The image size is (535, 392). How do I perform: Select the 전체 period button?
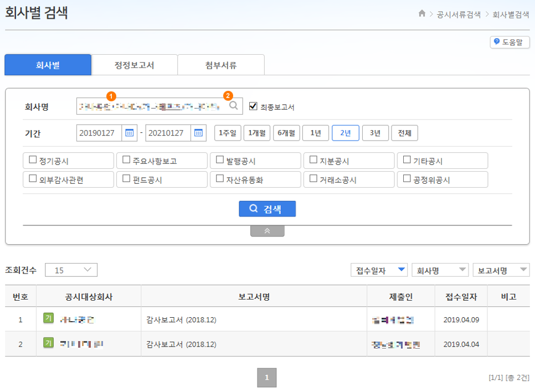pyautogui.click(x=404, y=133)
